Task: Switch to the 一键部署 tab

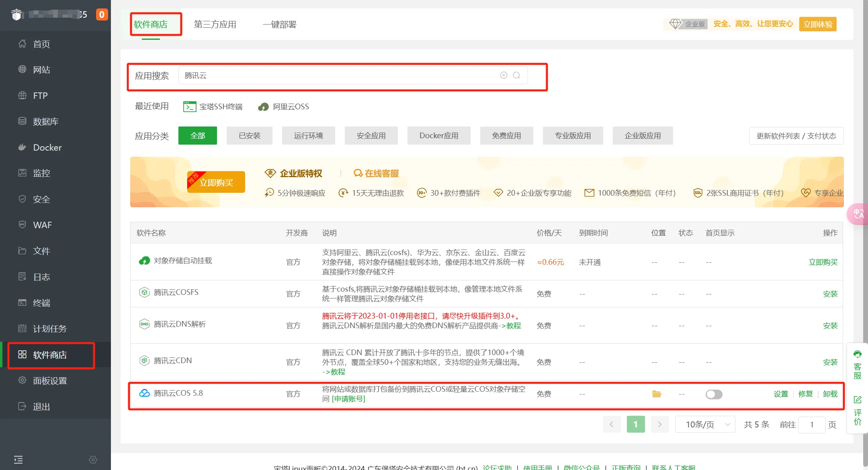Action: point(280,25)
